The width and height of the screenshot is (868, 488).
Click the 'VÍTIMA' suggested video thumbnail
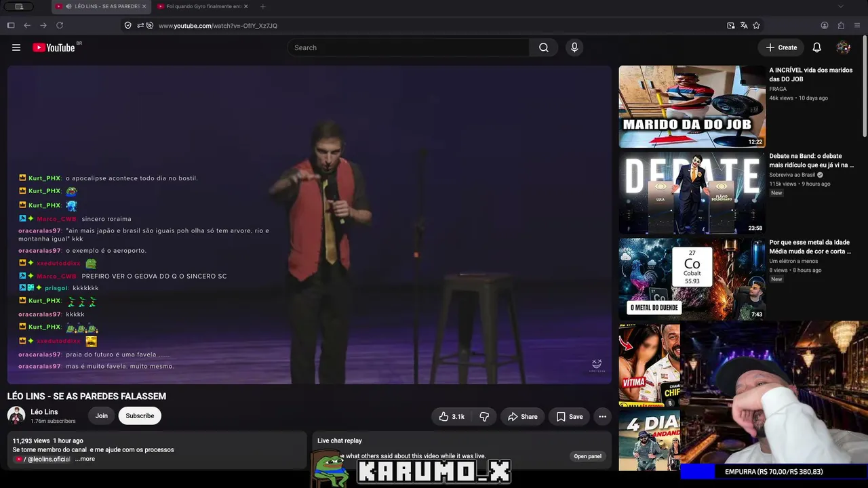point(650,365)
